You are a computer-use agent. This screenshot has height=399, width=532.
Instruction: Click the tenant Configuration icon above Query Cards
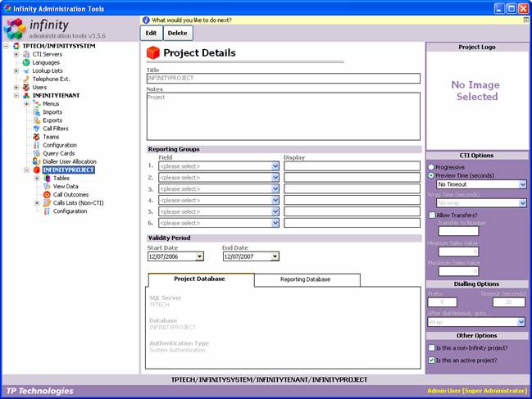click(x=37, y=145)
